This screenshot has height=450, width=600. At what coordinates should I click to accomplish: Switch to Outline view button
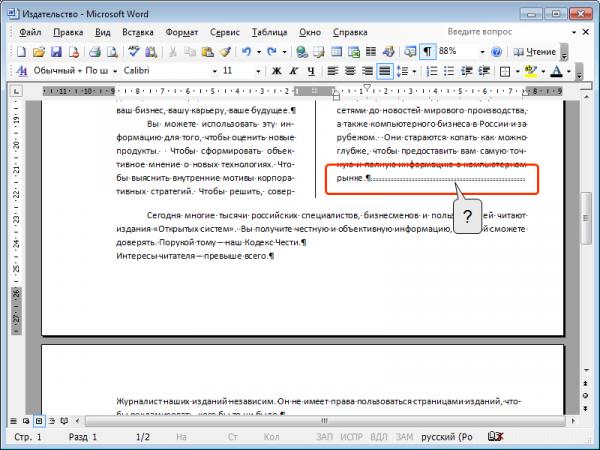[52, 421]
